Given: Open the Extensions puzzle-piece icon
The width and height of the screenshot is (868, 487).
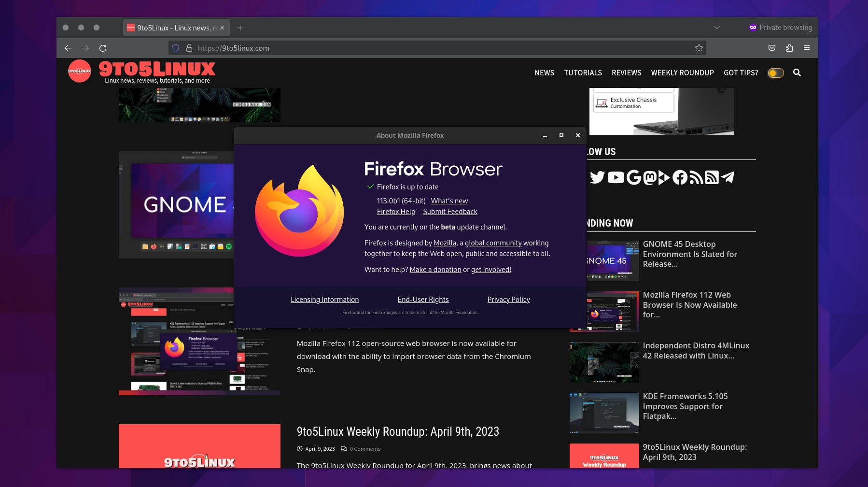Looking at the screenshot, I should tap(789, 48).
